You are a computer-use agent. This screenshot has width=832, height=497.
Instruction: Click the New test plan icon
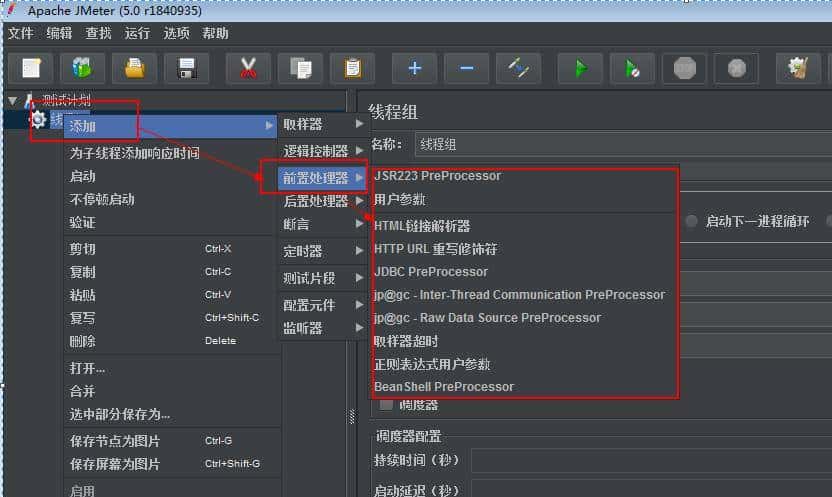[x=31, y=68]
